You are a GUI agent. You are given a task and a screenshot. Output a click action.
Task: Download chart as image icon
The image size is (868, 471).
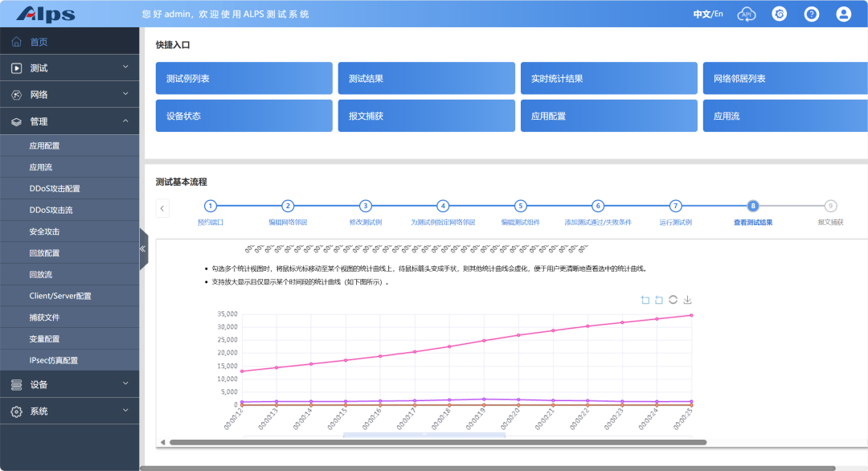point(687,300)
